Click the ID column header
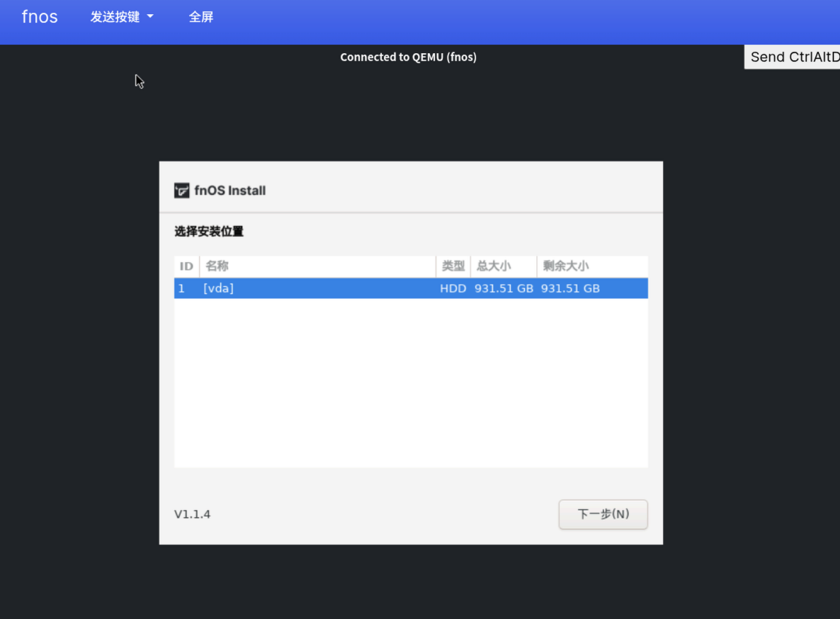 point(186,266)
